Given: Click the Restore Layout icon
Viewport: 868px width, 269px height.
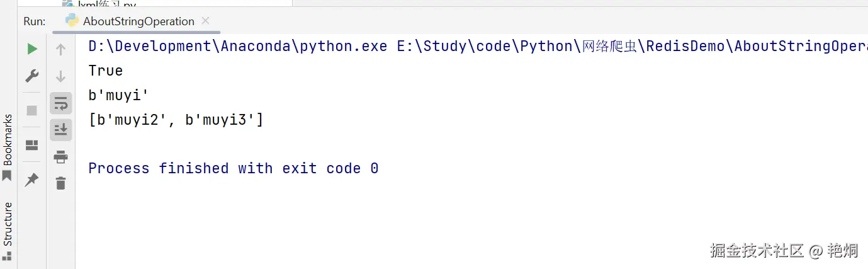Looking at the screenshot, I should [x=31, y=146].
